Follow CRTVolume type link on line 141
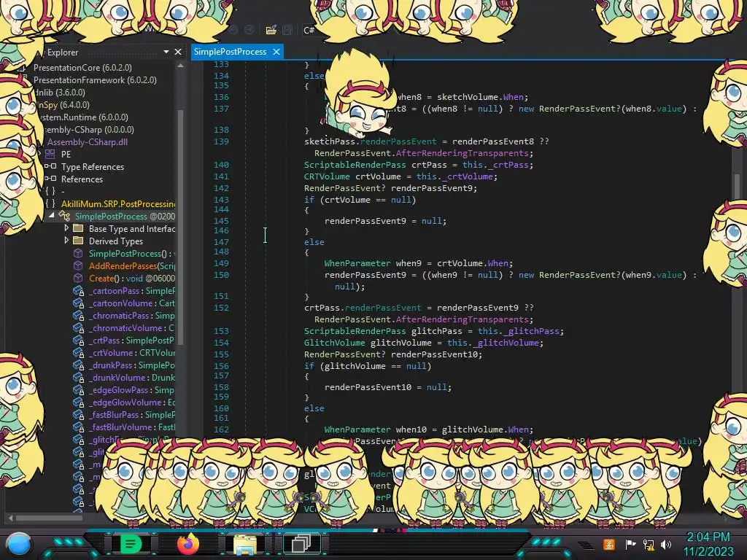 point(327,176)
